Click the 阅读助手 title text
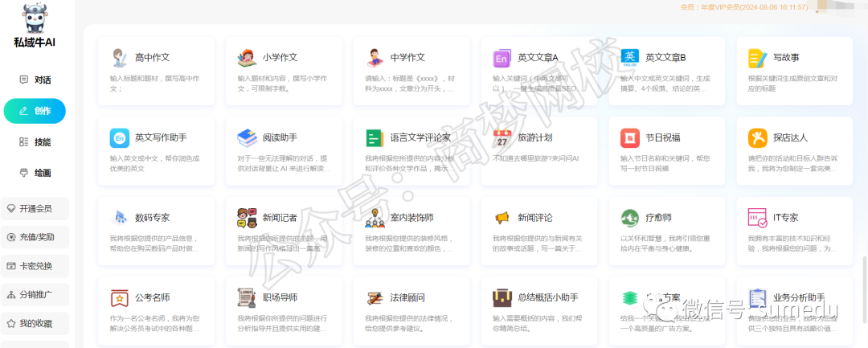The image size is (868, 348). (x=280, y=137)
